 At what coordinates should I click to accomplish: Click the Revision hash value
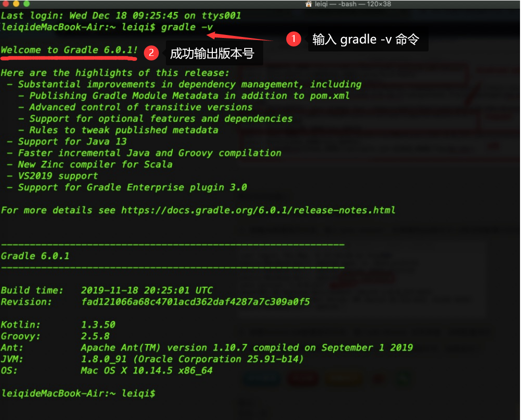[195, 302]
